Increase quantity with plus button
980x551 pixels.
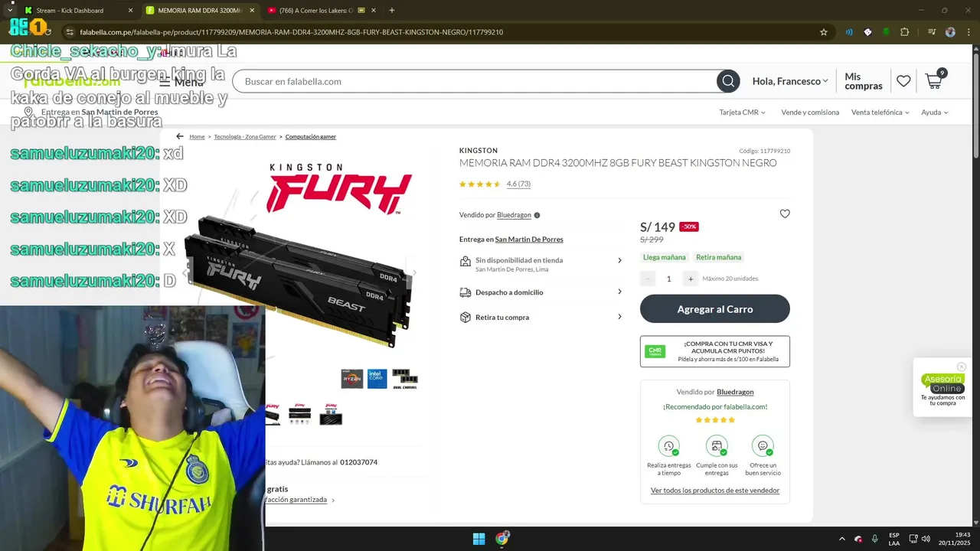(x=690, y=279)
